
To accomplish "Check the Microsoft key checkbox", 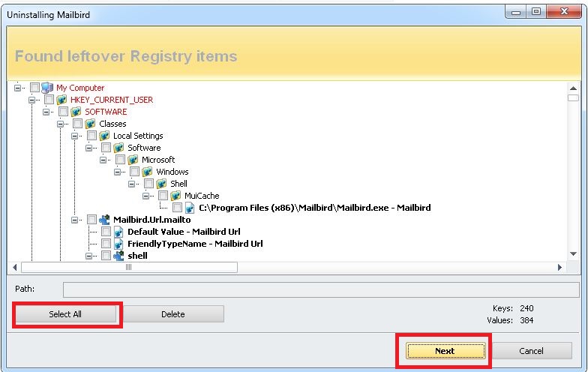I will [x=120, y=159].
